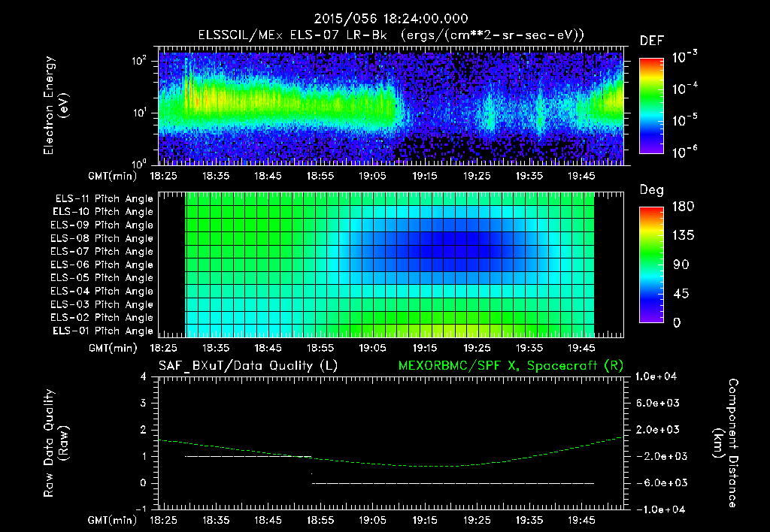Click the 'ELS-04 Pitch Angle' row label

[x=102, y=291]
